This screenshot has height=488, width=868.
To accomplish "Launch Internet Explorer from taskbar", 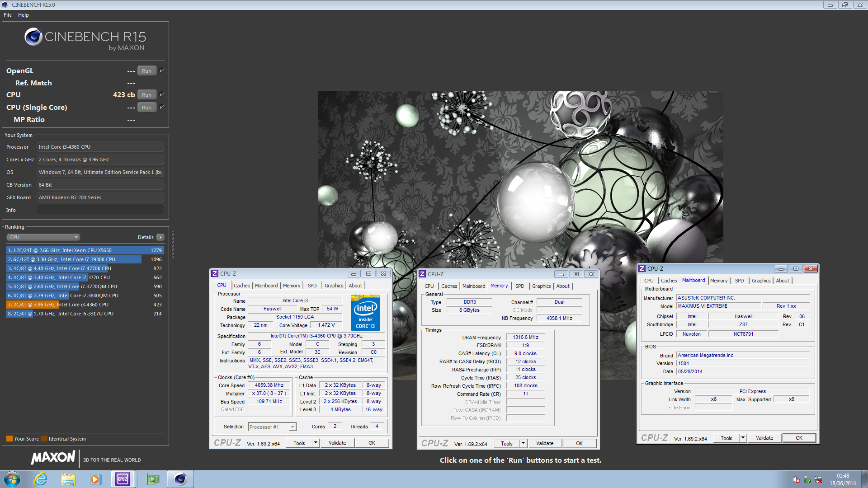I will (x=41, y=479).
